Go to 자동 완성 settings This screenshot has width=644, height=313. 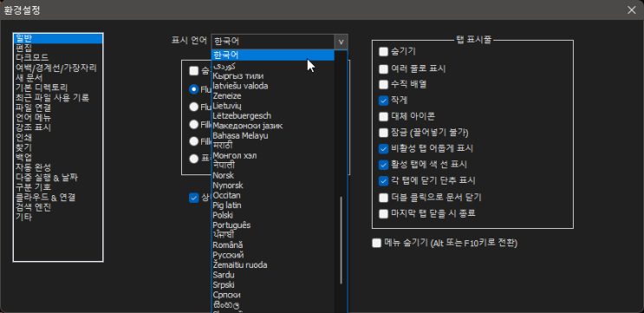pos(58,167)
